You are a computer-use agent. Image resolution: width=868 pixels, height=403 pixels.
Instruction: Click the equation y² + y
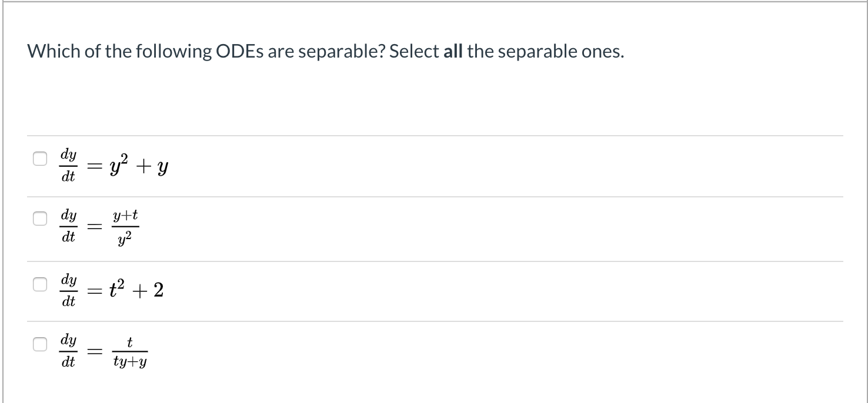pyautogui.click(x=138, y=165)
